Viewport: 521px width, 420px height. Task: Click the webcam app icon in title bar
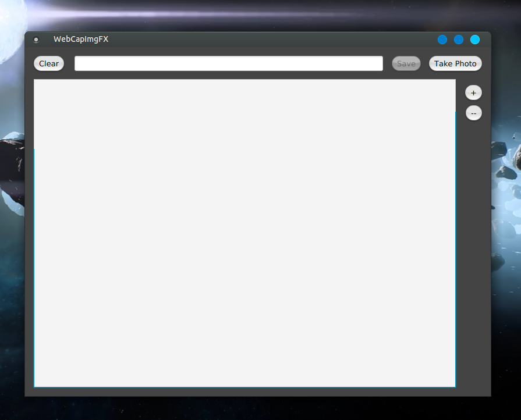point(36,40)
